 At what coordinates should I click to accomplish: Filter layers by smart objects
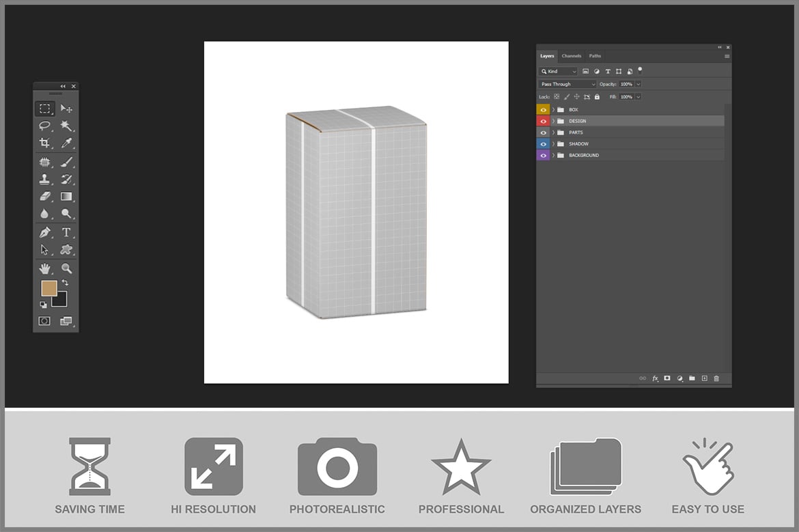point(630,71)
